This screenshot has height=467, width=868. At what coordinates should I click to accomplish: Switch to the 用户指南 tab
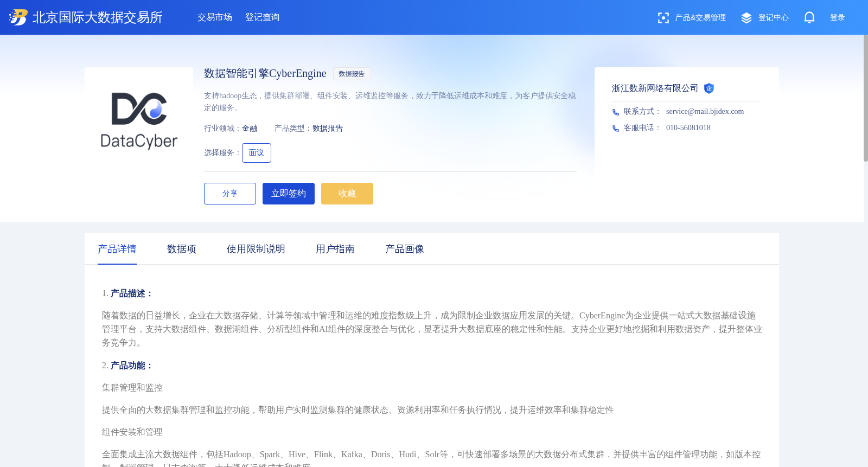pos(335,249)
